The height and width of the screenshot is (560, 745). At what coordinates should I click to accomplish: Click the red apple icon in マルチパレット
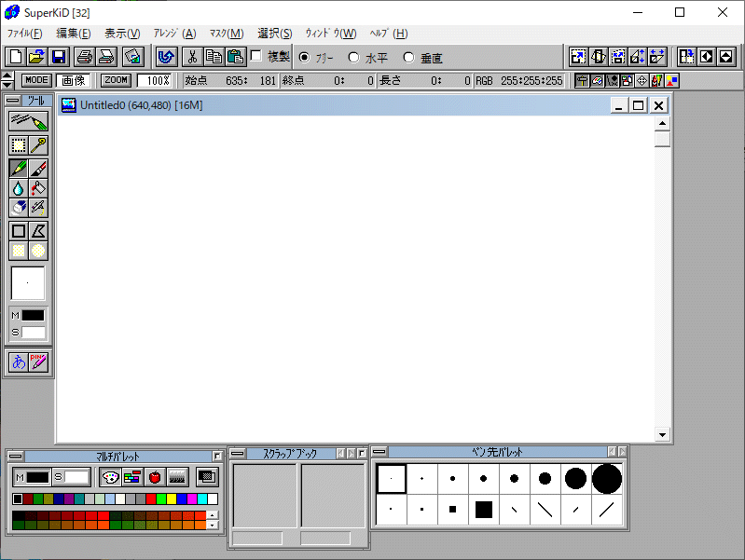tap(155, 477)
